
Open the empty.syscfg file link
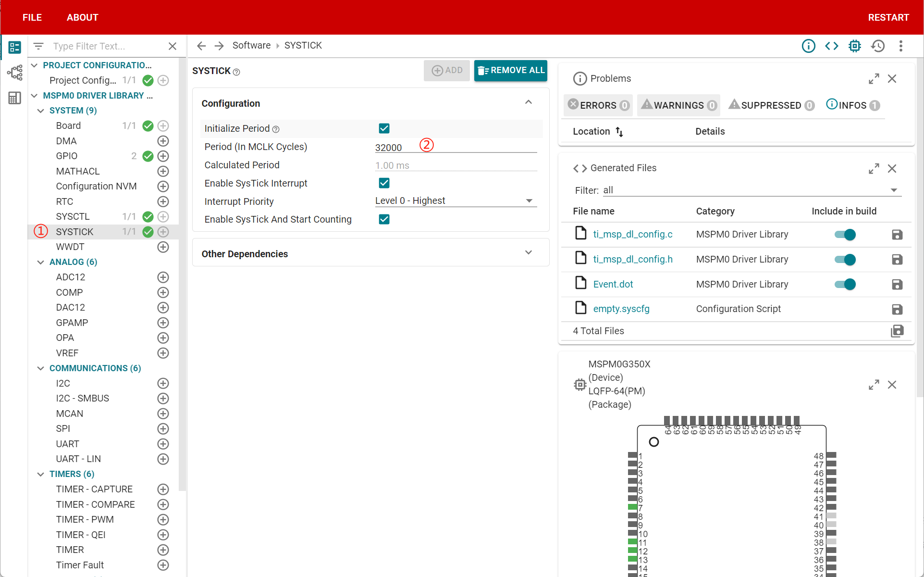point(621,309)
